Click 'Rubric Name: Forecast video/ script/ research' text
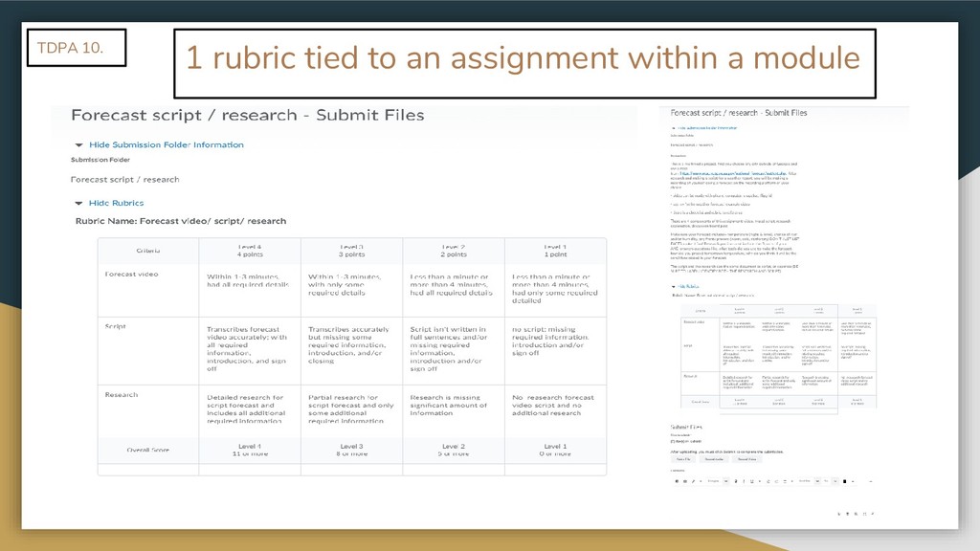Image resolution: width=980 pixels, height=551 pixels. click(x=181, y=221)
